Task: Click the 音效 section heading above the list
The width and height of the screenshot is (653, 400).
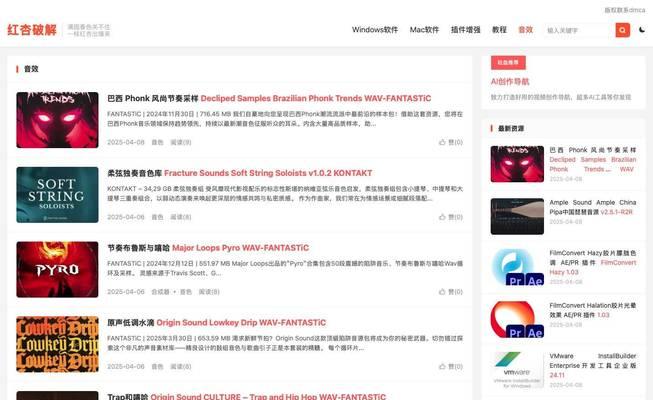Action: [x=31, y=69]
